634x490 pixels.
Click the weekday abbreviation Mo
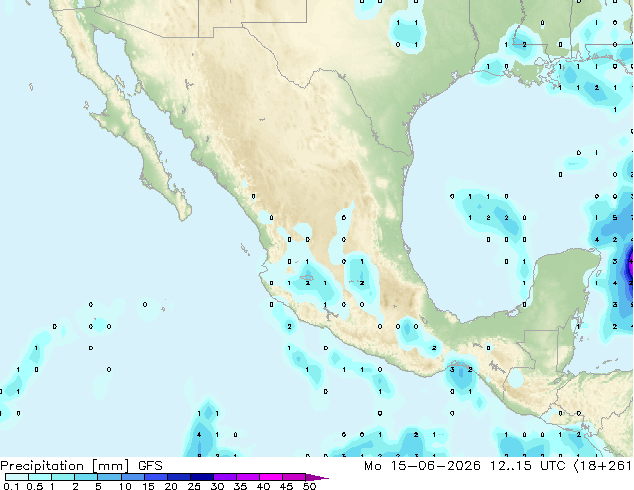click(373, 466)
